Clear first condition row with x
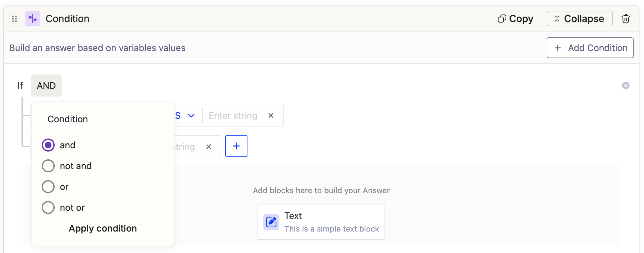The width and height of the screenshot is (644, 253). [x=271, y=115]
